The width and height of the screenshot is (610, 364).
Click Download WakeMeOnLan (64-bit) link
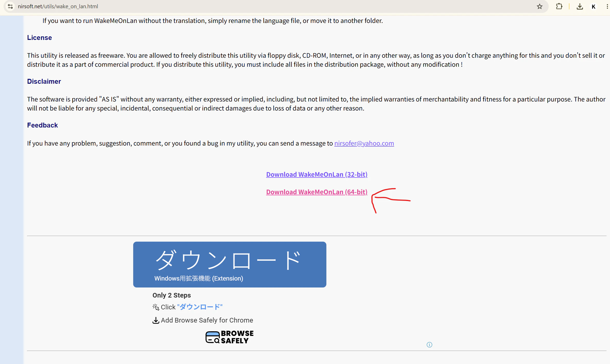(x=317, y=192)
